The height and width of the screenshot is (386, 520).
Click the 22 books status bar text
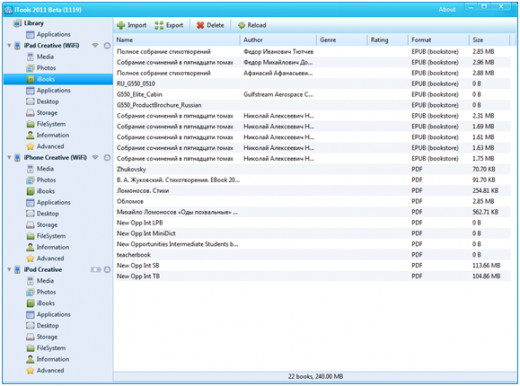click(x=315, y=377)
